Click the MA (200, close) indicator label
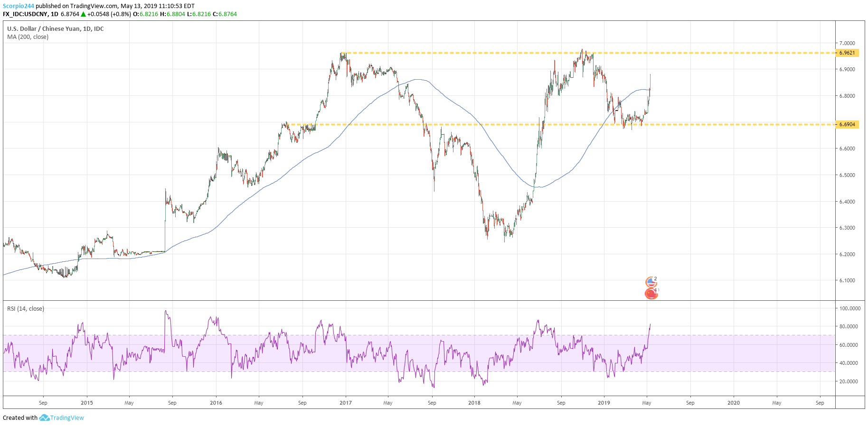 click(28, 37)
